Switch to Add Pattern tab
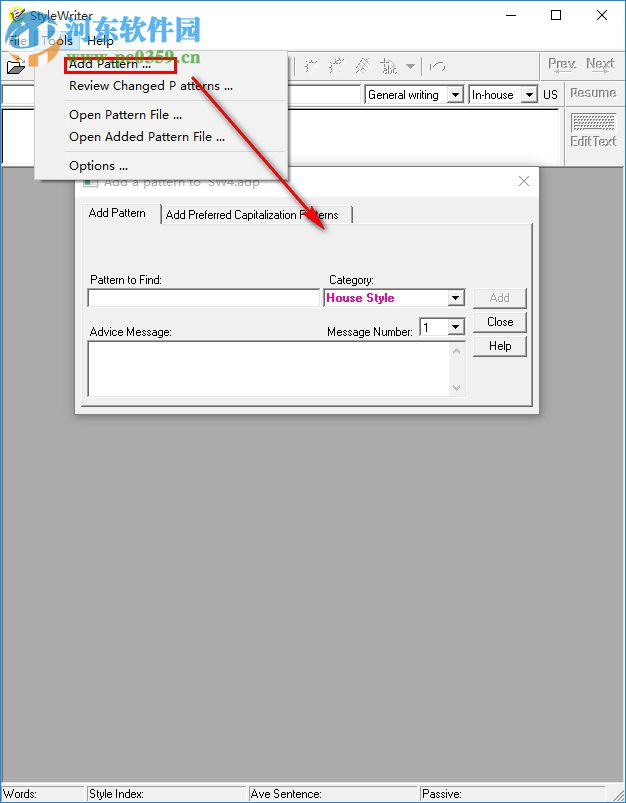 [117, 213]
